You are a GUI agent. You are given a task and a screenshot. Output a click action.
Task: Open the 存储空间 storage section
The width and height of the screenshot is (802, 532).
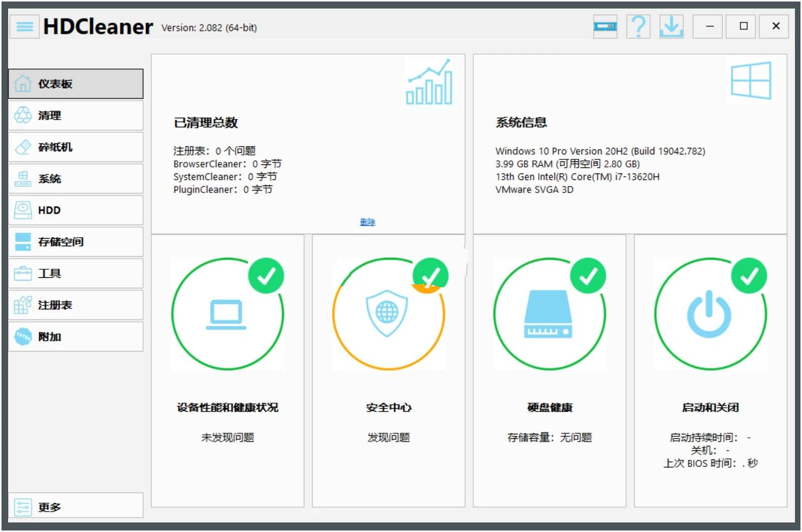(76, 242)
